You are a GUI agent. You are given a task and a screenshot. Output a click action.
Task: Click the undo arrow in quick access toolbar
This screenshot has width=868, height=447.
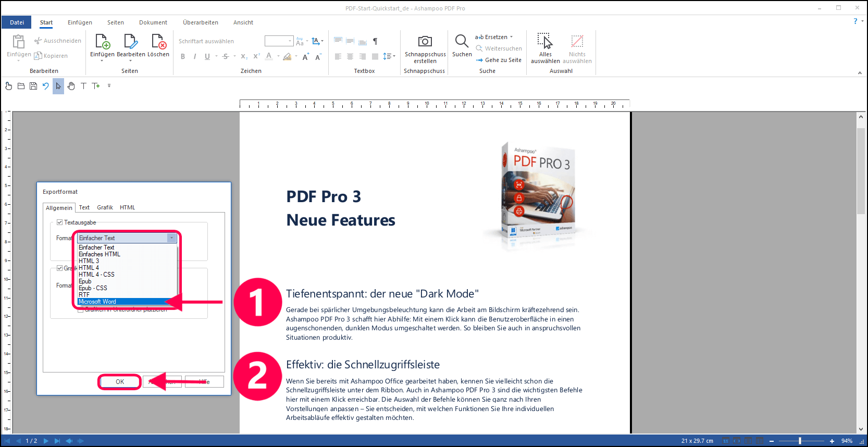pyautogui.click(x=46, y=86)
